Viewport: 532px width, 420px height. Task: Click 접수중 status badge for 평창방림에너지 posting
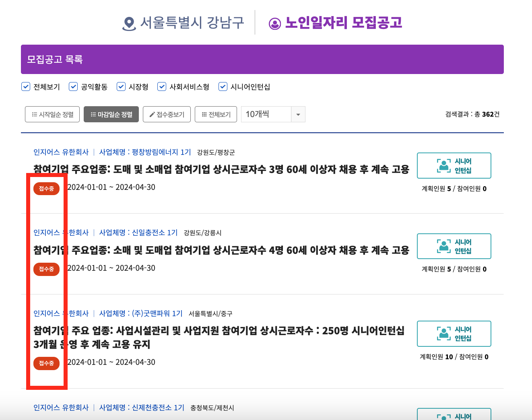46,189
